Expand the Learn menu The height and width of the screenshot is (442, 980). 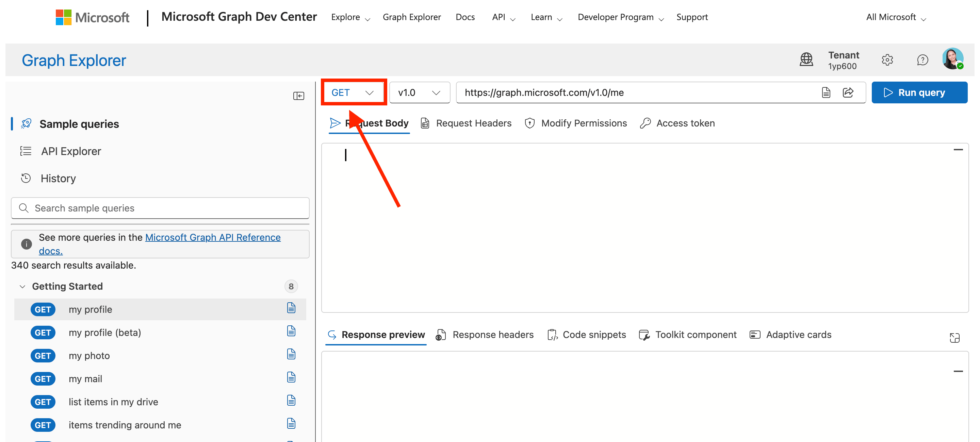[546, 17]
